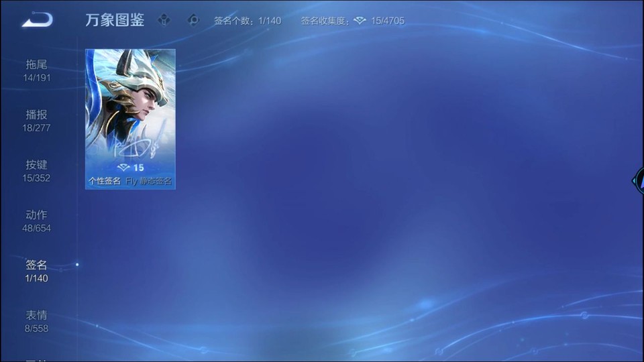Click the cube icon beside 万象图鉴 title

coord(164,20)
